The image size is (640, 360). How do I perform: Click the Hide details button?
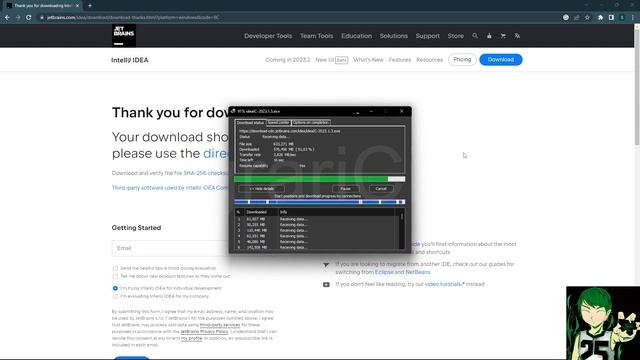(x=262, y=189)
